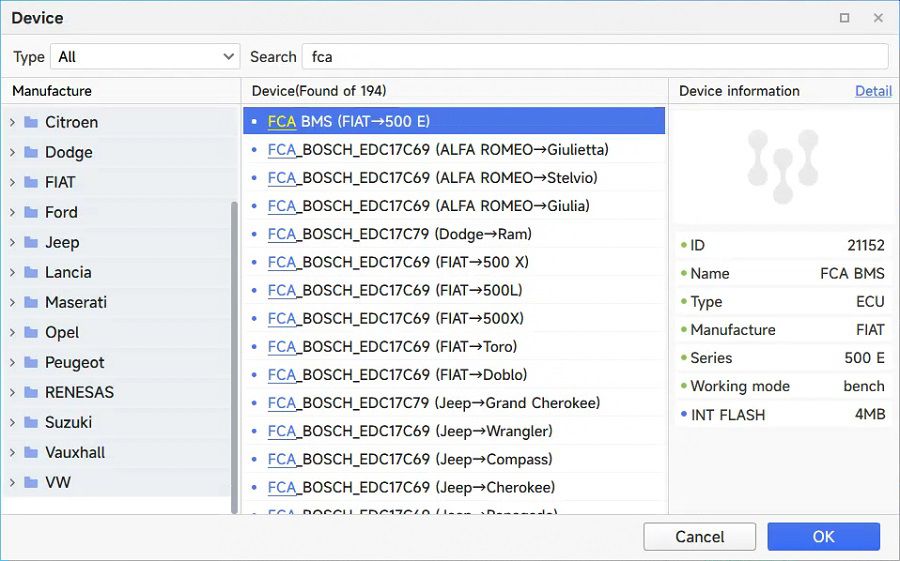The height and width of the screenshot is (561, 900).
Task: Select FCA_BOSCH_EDC17C79 Dodge Ram device
Action: point(400,234)
